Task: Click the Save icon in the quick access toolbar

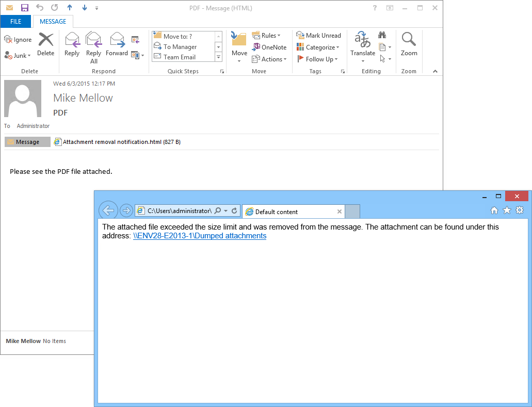Action: click(24, 8)
